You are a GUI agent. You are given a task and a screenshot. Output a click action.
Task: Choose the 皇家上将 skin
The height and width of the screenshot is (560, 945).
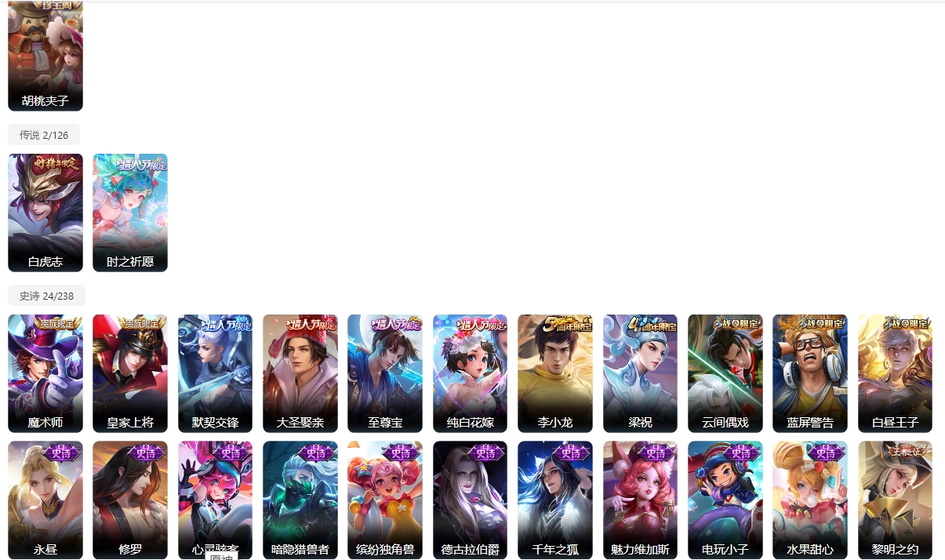(130, 373)
